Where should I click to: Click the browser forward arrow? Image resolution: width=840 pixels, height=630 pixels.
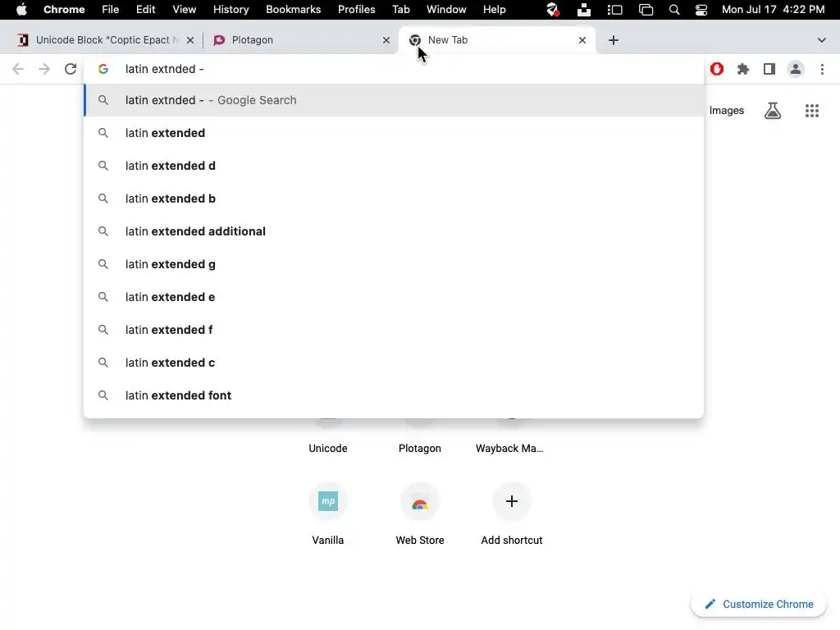click(44, 69)
